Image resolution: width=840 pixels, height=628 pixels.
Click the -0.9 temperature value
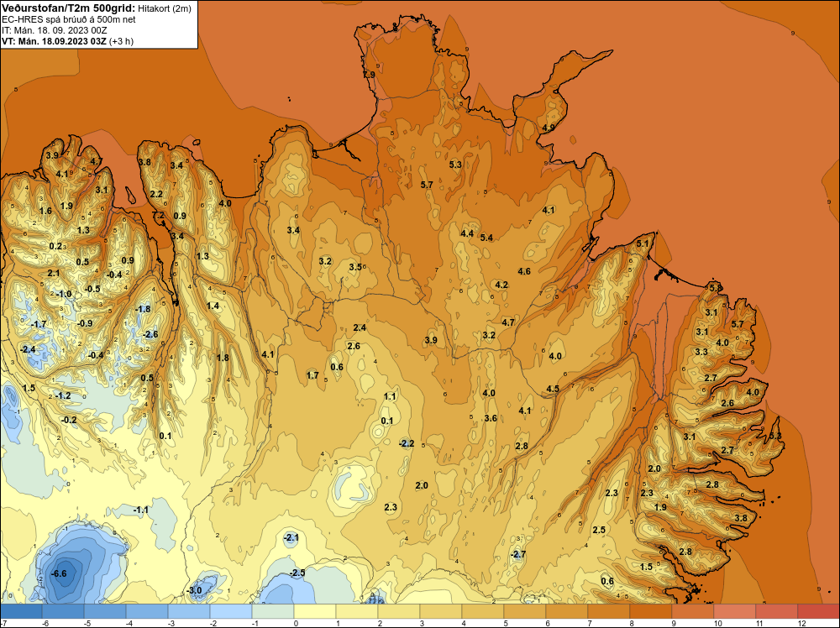85,323
